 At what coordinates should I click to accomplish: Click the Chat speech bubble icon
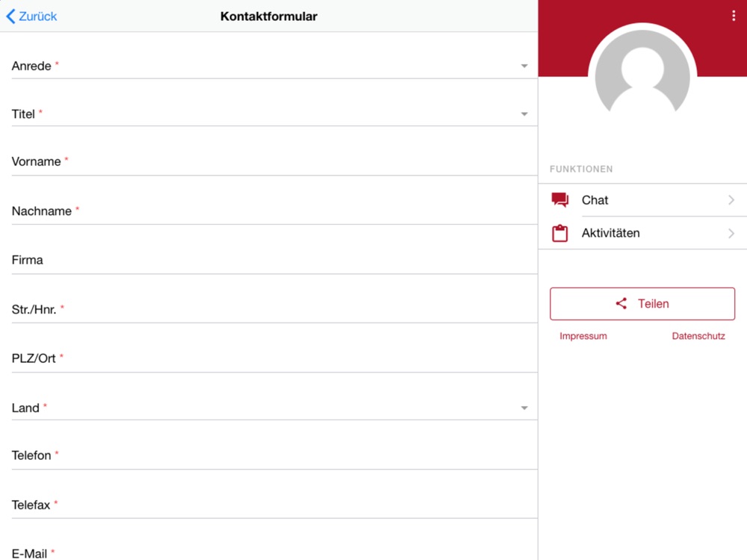click(x=560, y=200)
